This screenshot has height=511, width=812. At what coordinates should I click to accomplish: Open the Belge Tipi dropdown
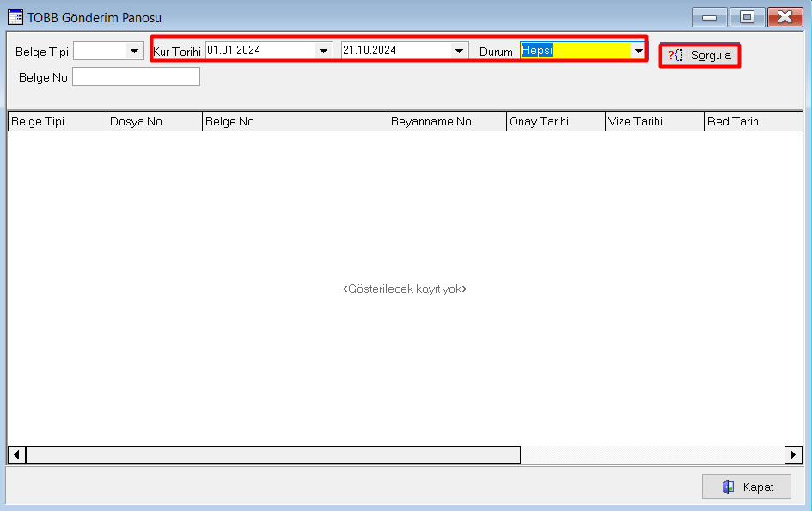(x=134, y=52)
